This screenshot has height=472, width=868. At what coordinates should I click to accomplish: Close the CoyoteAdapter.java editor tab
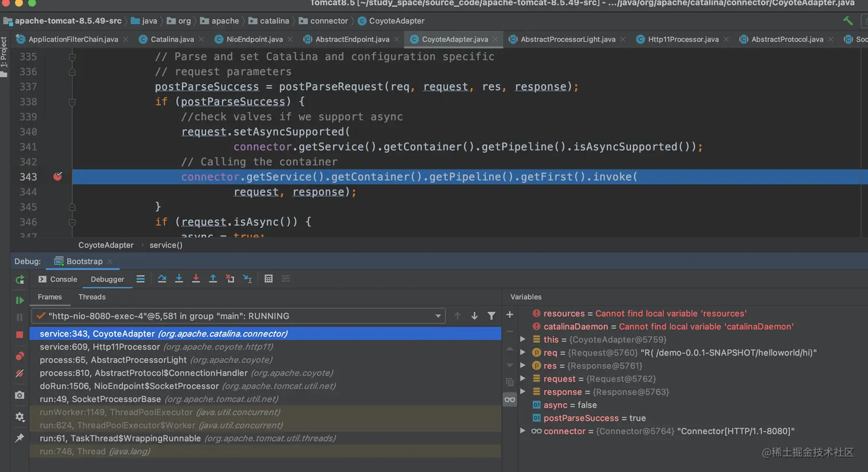click(495, 40)
